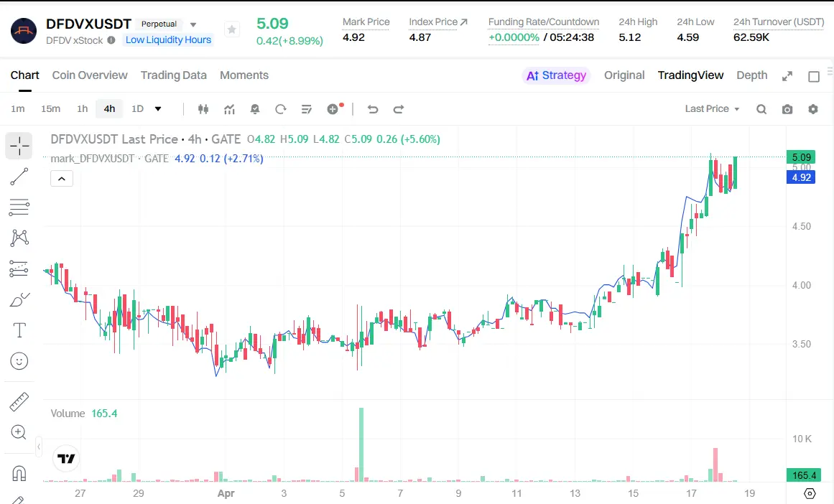The image size is (834, 504).
Task: Select the 1h timeframe
Action: point(82,109)
